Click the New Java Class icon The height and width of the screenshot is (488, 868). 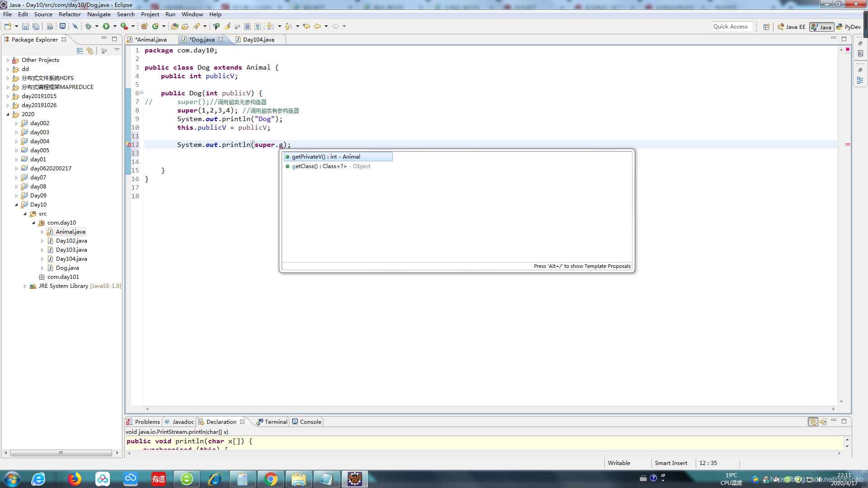click(156, 27)
